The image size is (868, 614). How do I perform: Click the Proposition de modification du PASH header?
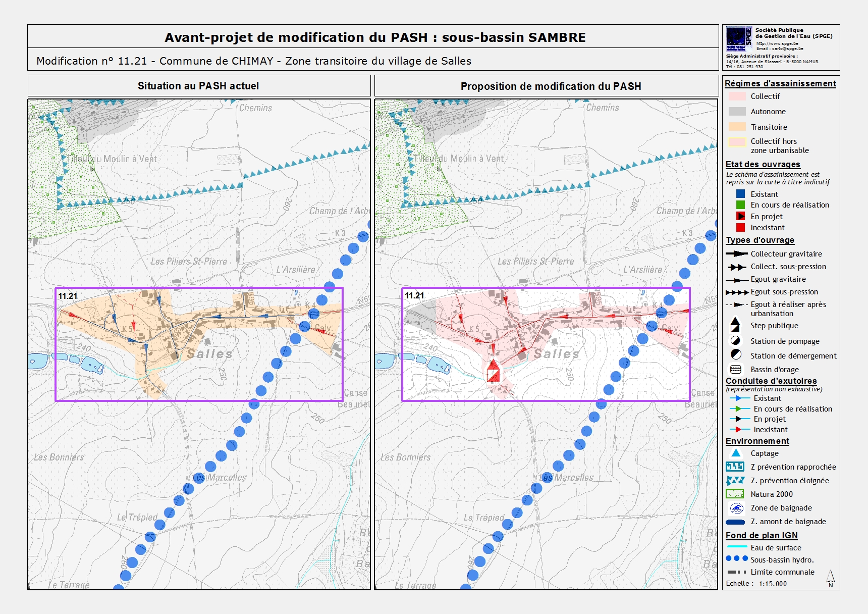coord(551,86)
